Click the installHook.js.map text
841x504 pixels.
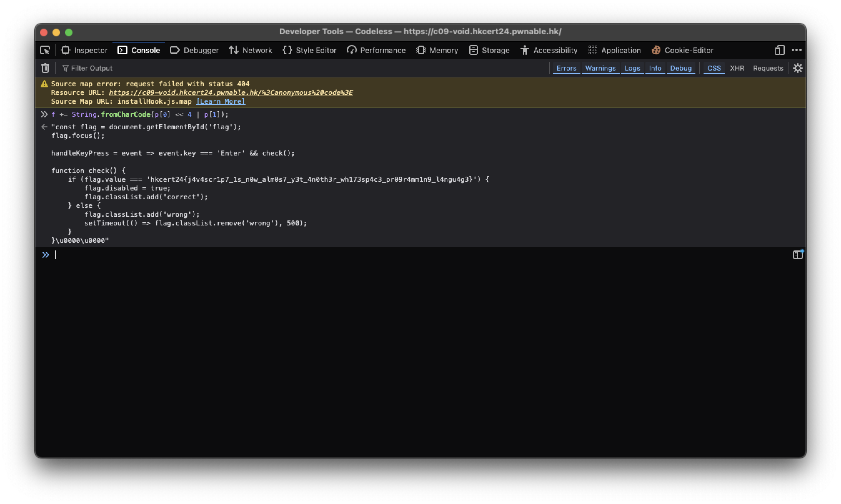coord(155,101)
